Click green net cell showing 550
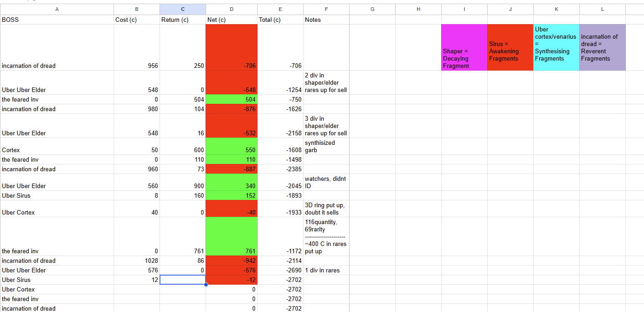This screenshot has height=312, width=644. (x=232, y=146)
